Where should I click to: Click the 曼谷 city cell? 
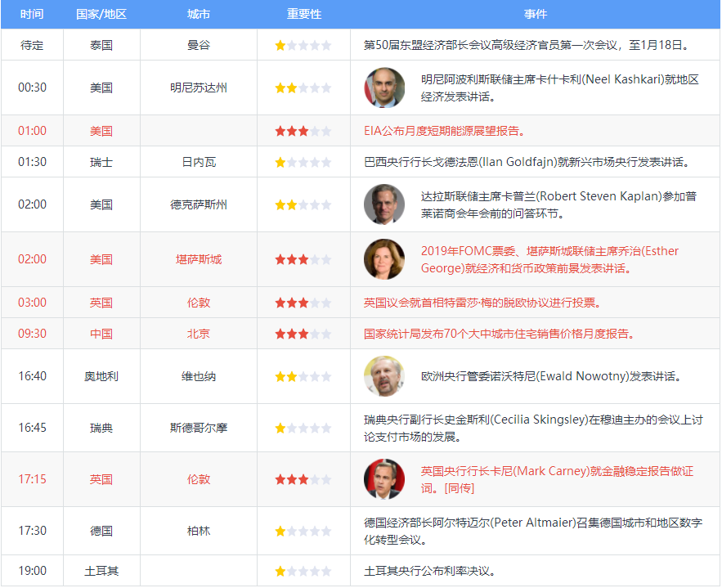point(199,45)
